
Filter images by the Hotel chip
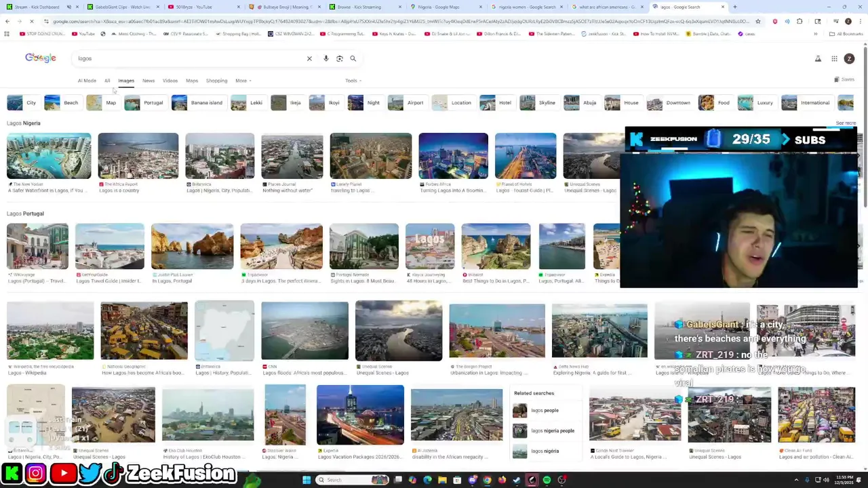[x=496, y=103]
